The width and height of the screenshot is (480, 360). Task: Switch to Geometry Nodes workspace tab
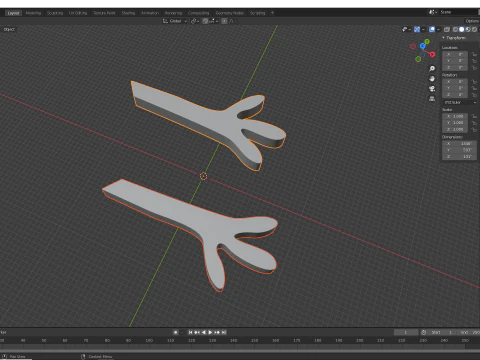point(230,13)
